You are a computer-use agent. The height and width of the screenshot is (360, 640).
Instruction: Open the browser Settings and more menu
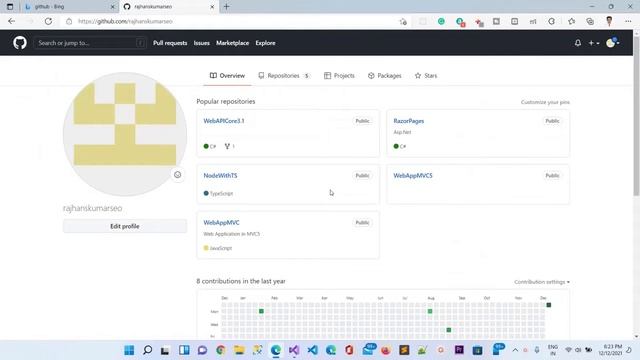[628, 21]
